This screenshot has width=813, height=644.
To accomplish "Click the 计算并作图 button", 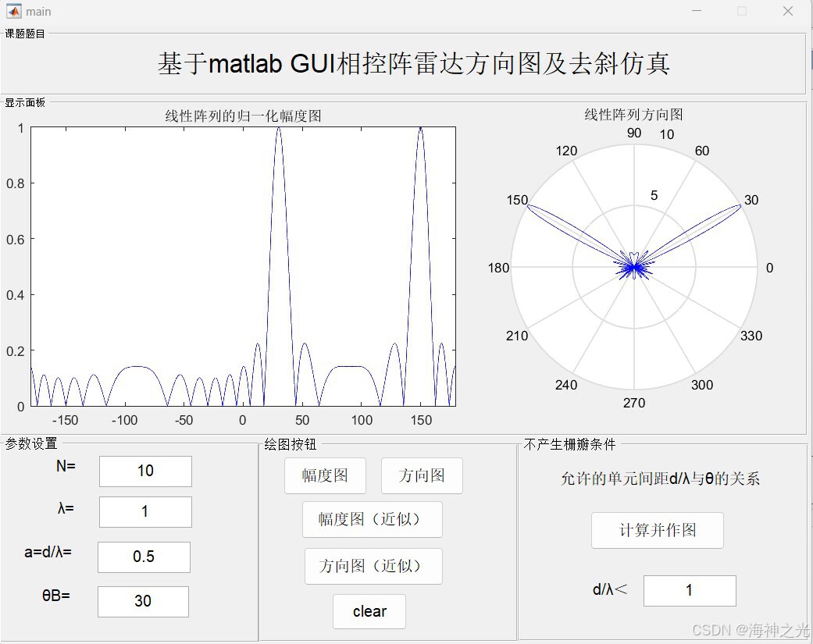I will click(658, 530).
